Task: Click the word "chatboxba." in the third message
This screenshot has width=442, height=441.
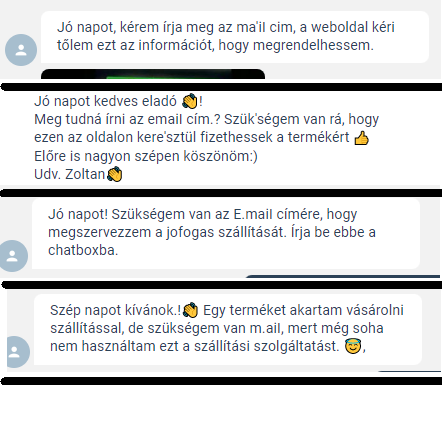Action: (83, 250)
